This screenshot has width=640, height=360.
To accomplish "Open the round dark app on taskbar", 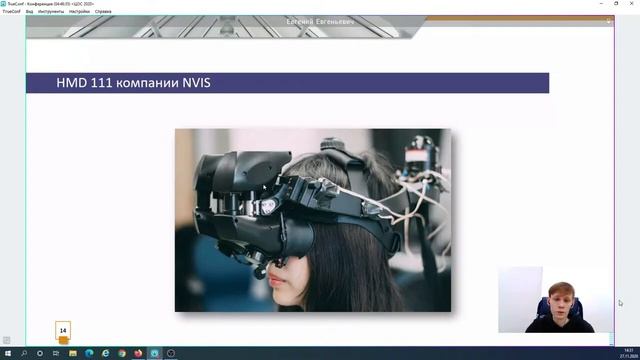I will pos(171,353).
